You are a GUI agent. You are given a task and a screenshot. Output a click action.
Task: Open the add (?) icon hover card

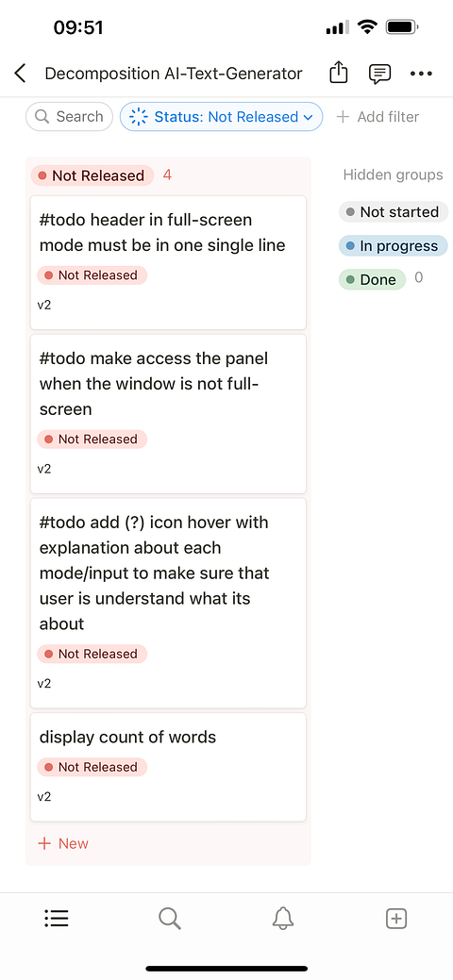click(168, 603)
